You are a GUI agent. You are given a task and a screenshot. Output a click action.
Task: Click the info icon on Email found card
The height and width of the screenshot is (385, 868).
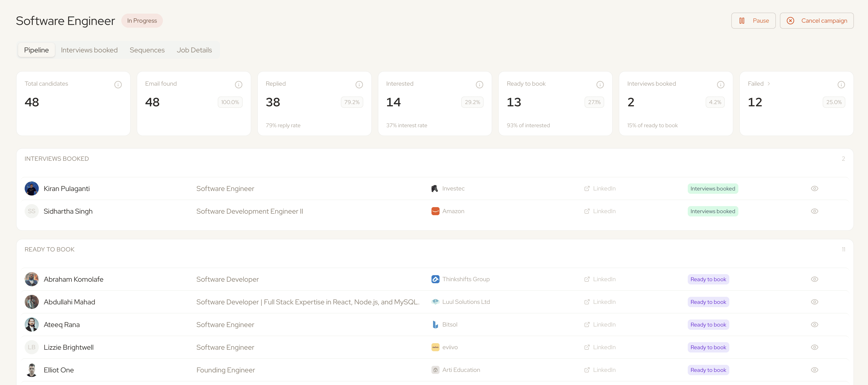(239, 85)
